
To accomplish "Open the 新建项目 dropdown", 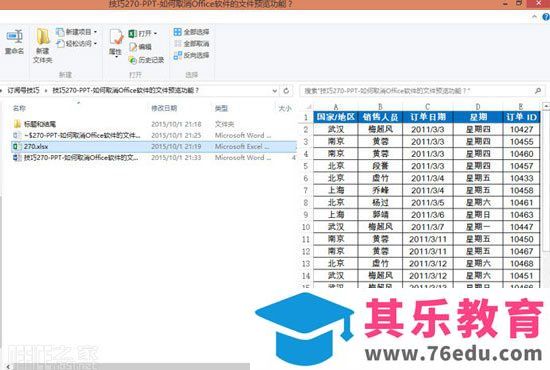I will coord(76,32).
